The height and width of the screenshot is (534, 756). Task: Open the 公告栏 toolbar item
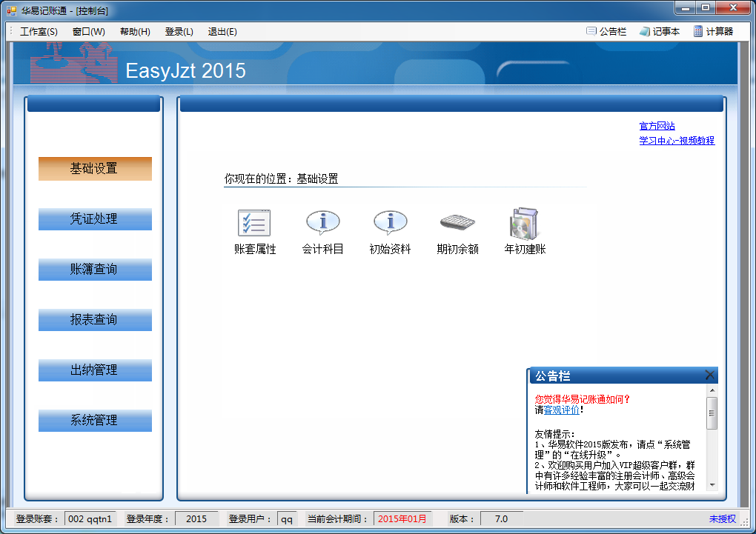[x=606, y=32]
